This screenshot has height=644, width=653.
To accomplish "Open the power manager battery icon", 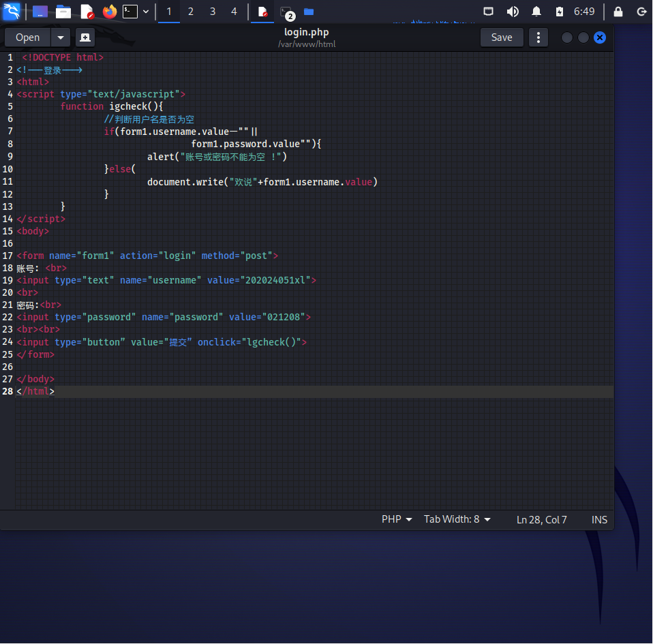I will coord(560,12).
